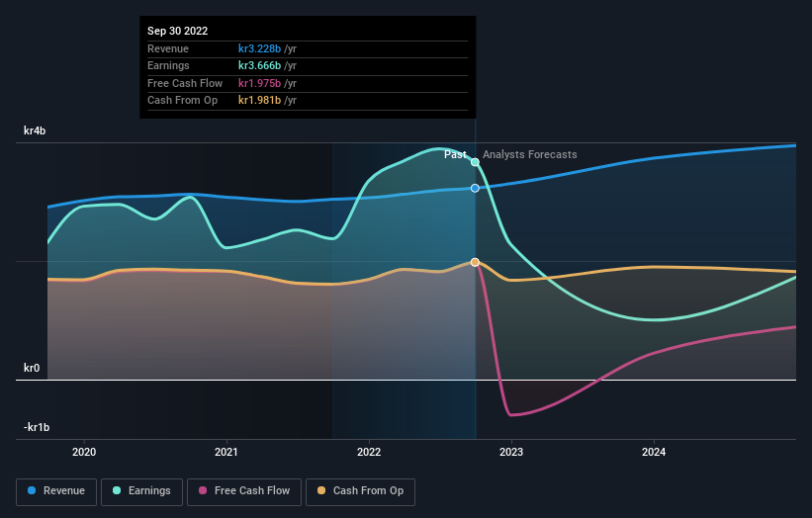
Task: Select the 2020 x-axis label
Action: [x=84, y=452]
